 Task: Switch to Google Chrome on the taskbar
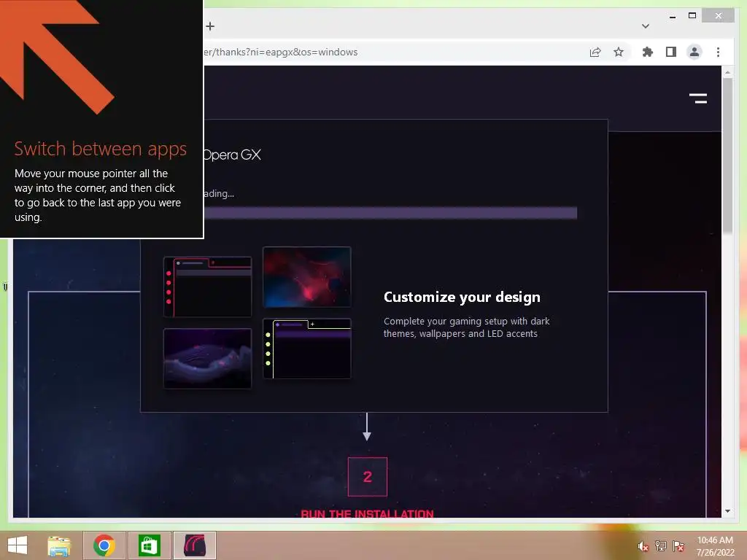tap(104, 545)
